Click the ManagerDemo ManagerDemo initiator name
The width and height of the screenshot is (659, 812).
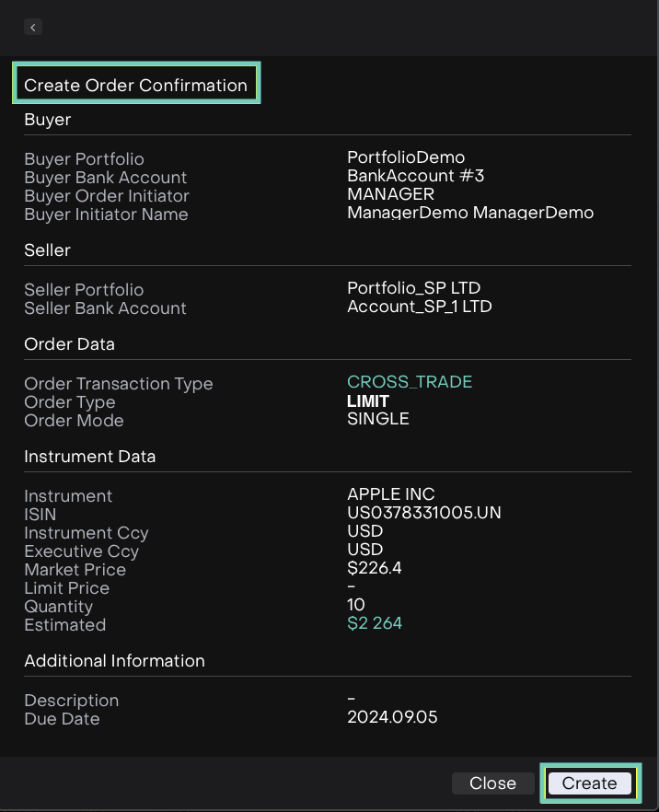(x=470, y=213)
